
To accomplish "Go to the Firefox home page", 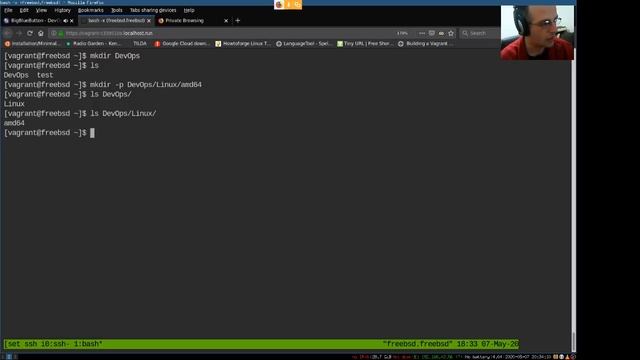I will pos(40,33).
